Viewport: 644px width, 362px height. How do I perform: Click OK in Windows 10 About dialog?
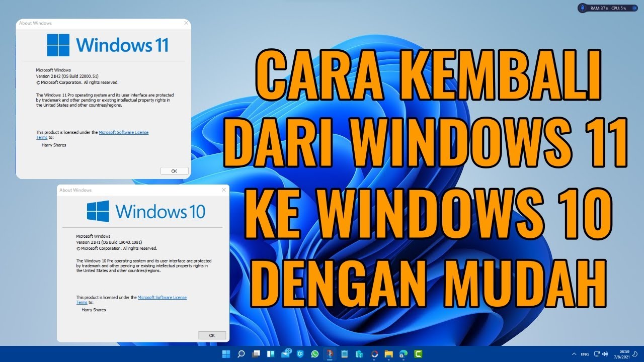pos(212,335)
